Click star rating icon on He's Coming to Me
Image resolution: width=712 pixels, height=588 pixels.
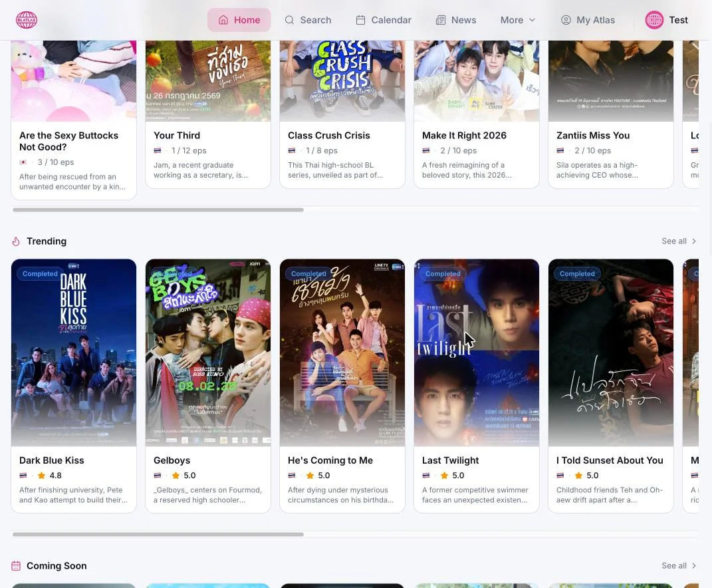point(310,476)
